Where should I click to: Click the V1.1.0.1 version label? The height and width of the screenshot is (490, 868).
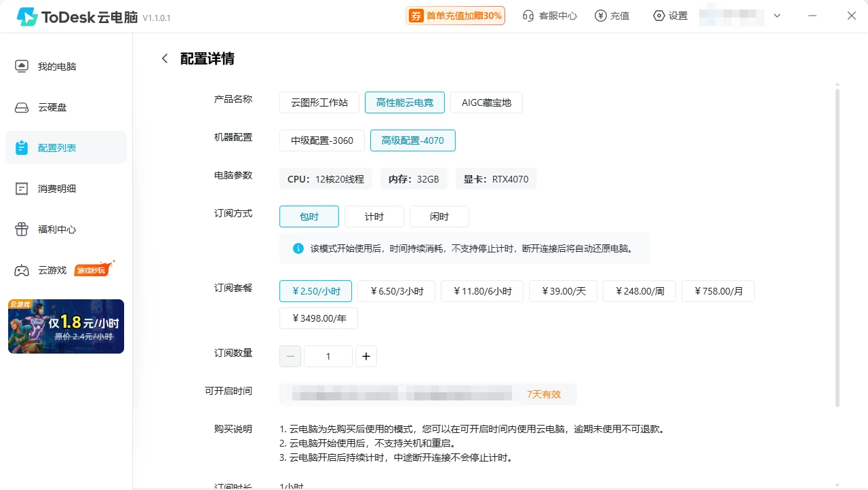click(157, 18)
